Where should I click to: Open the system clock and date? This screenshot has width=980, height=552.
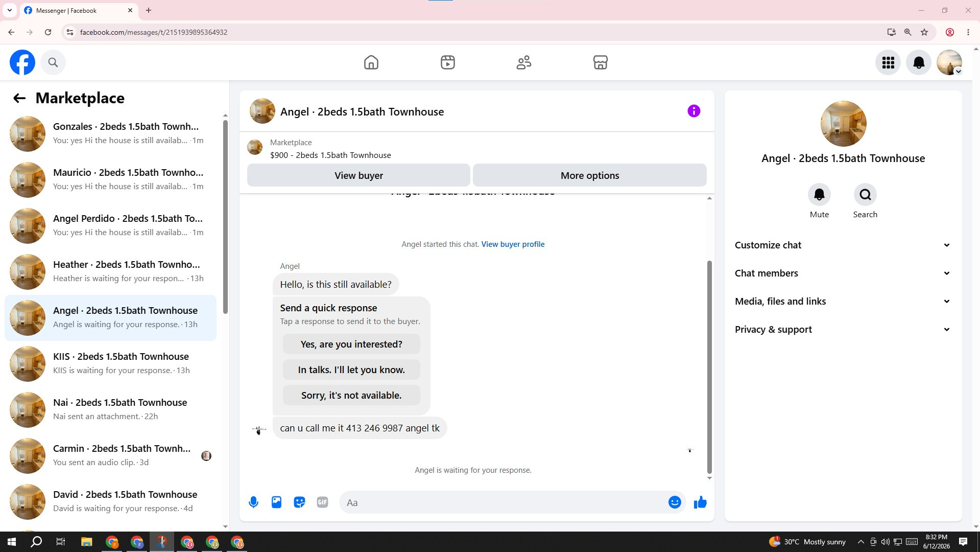936,542
